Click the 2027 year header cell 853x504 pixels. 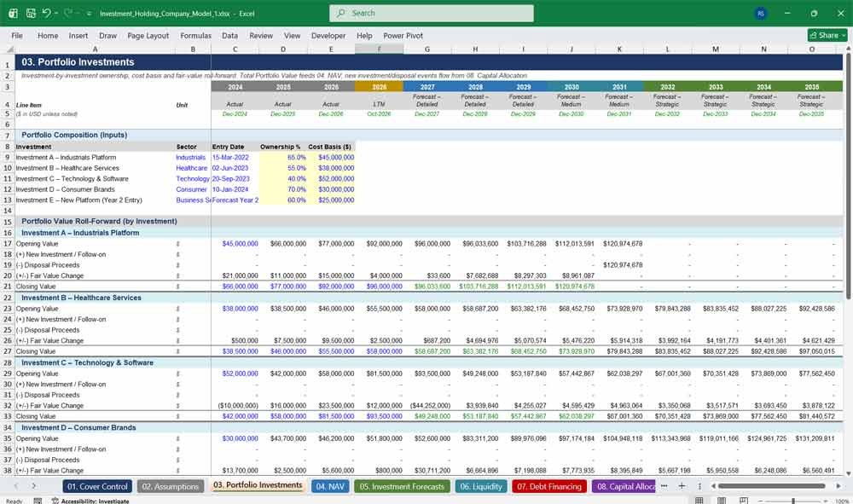coord(427,87)
